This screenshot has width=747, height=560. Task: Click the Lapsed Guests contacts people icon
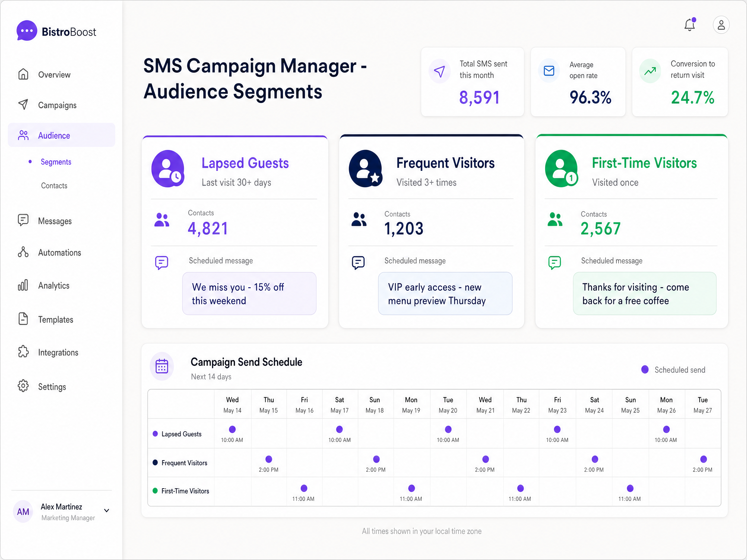pyautogui.click(x=162, y=220)
